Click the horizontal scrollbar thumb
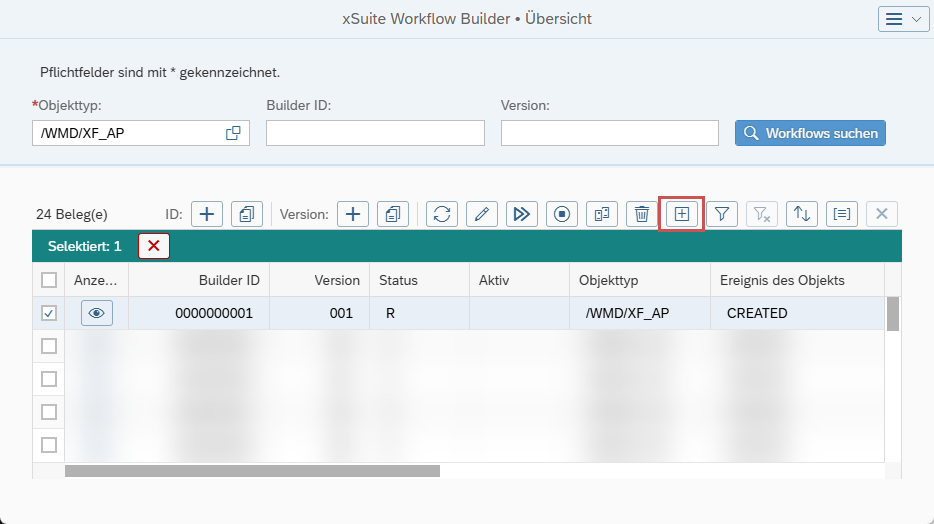Screen dimensions: 934x524 [x=253, y=471]
